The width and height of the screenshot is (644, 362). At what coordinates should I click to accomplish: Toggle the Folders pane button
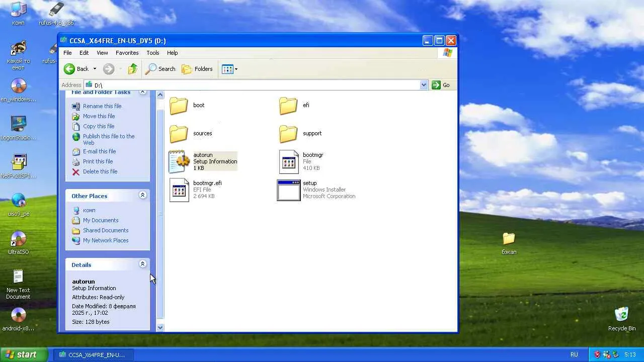(197, 69)
